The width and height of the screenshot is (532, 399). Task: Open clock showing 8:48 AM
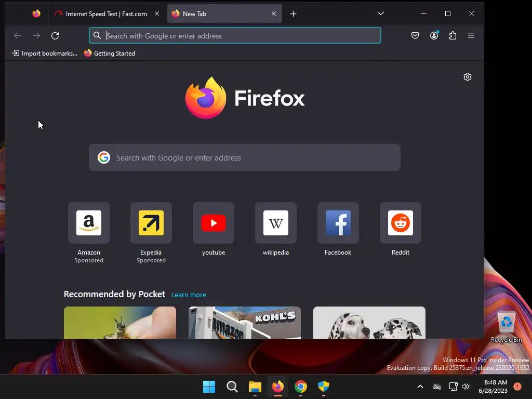pos(493,387)
